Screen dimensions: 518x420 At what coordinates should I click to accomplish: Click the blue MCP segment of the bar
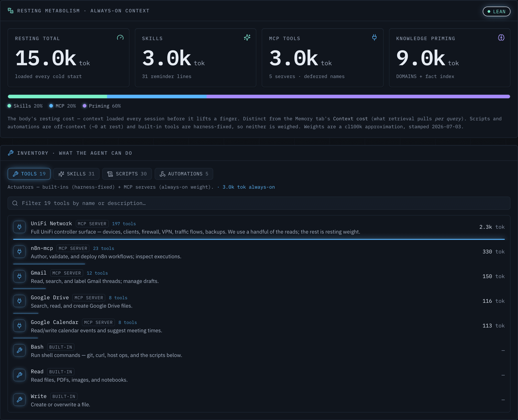(x=157, y=97)
